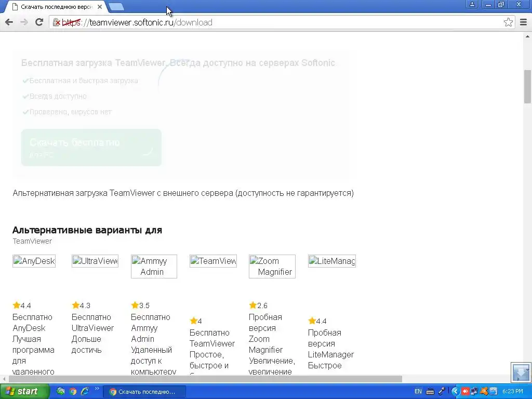Viewport: 532px width, 399px height.
Task: Click the microphone icon in the taskbar
Action: pyautogui.click(x=442, y=391)
